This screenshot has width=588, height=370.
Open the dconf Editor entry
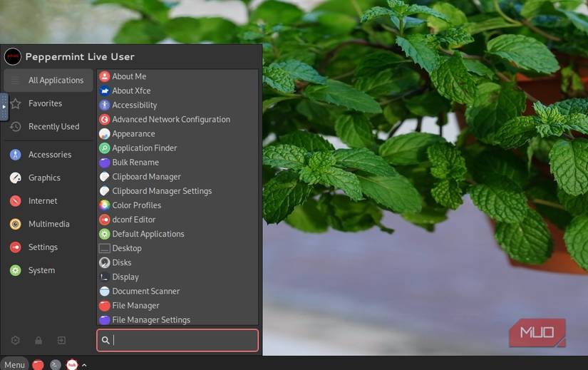(x=133, y=220)
